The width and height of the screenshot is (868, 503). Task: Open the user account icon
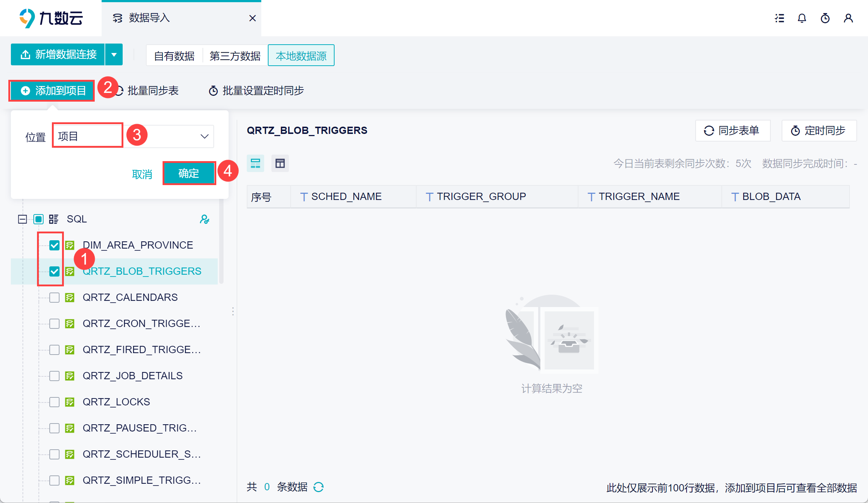[x=848, y=18]
